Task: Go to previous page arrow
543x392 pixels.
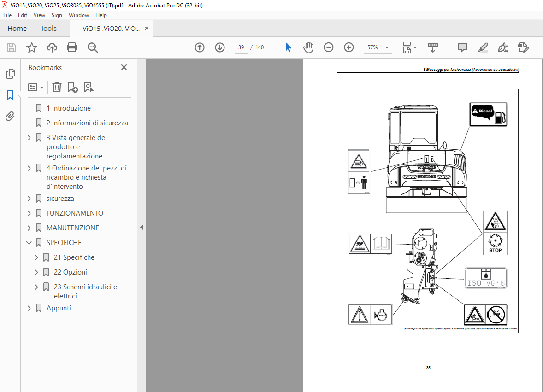Action: coord(200,47)
